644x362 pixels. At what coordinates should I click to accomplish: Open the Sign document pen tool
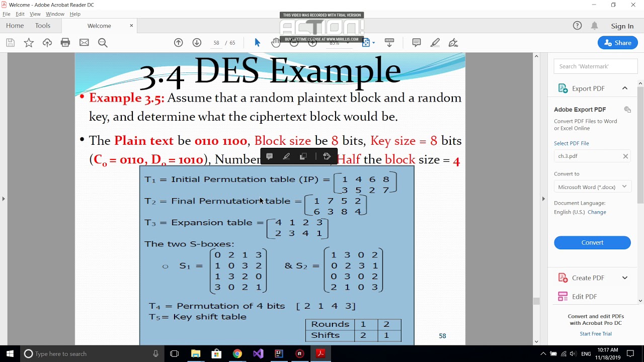[x=453, y=43]
